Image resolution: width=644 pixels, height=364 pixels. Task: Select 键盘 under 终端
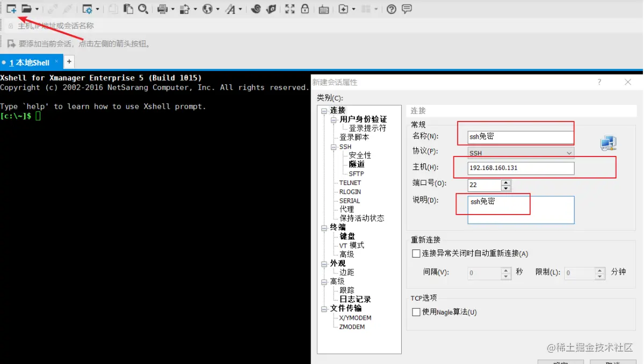pos(347,237)
